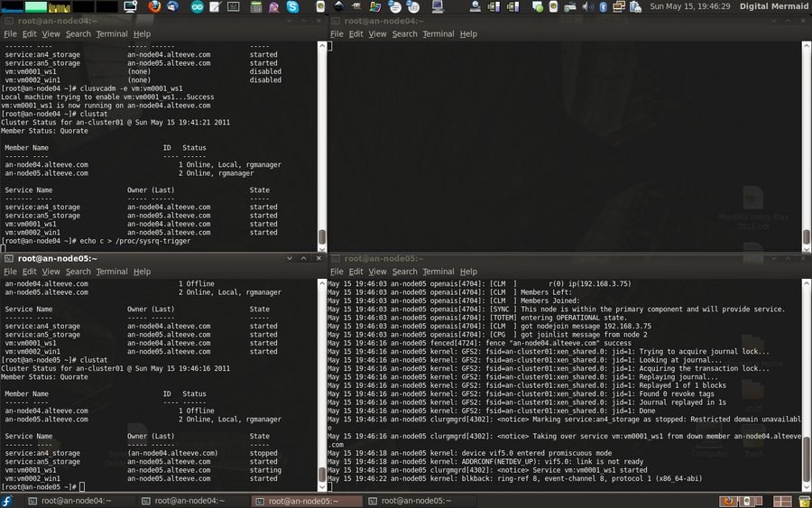
Task: Click the green memory monitor graph applet
Action: coord(36,6)
